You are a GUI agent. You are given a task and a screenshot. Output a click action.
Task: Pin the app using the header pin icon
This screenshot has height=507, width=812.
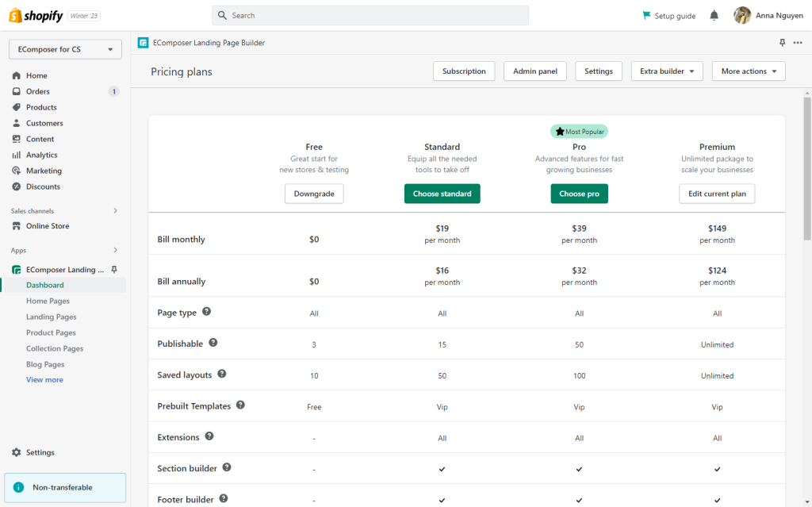point(782,43)
